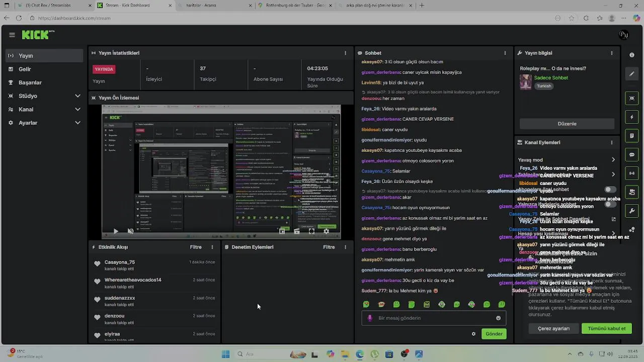Open the Yavaş mod chevron
Viewport: 644px width, 362px height.
(613, 160)
